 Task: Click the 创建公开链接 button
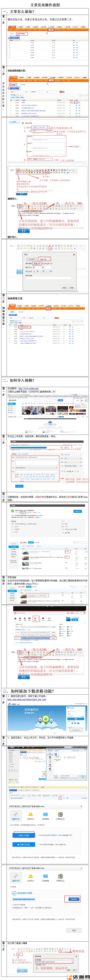coord(24,835)
